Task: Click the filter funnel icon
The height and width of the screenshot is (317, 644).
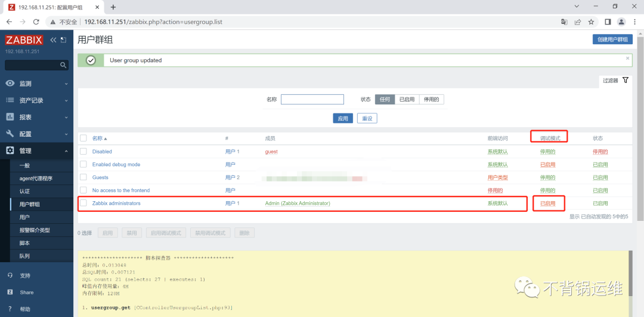Action: (625, 80)
